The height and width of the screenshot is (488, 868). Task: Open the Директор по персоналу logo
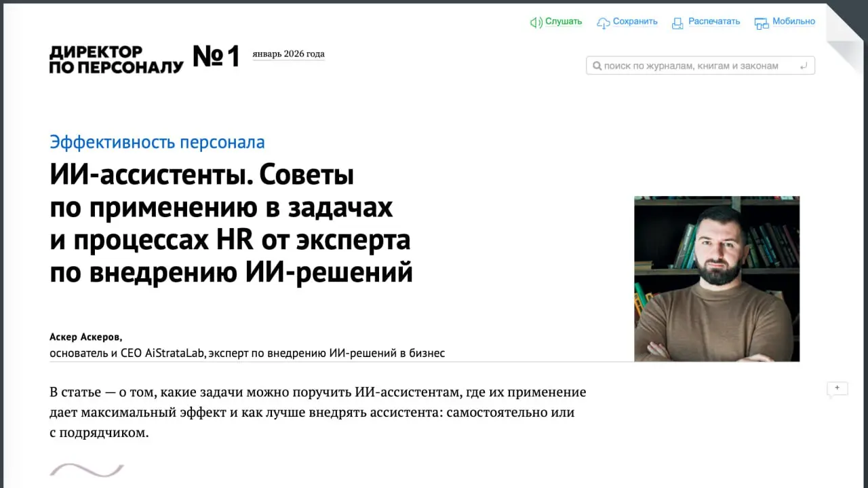point(117,59)
